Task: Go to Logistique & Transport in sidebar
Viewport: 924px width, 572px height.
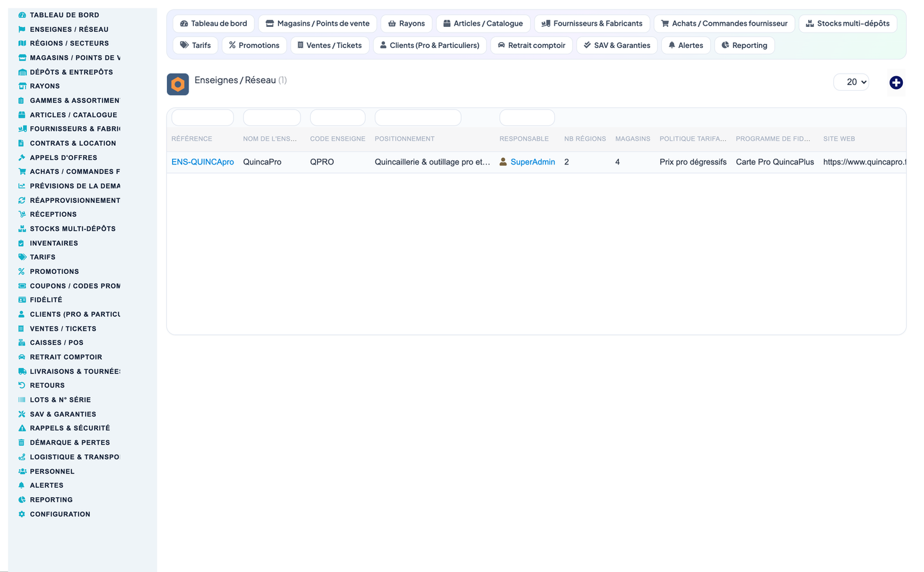Action: pos(75,457)
